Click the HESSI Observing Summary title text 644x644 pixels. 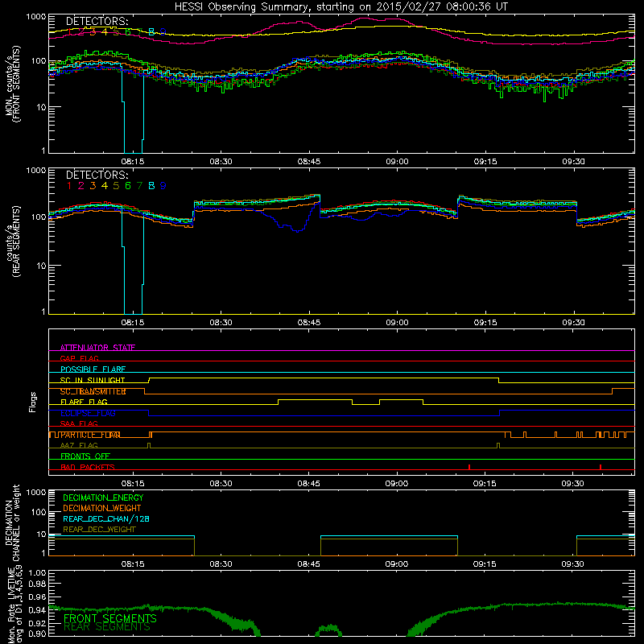point(341,6)
